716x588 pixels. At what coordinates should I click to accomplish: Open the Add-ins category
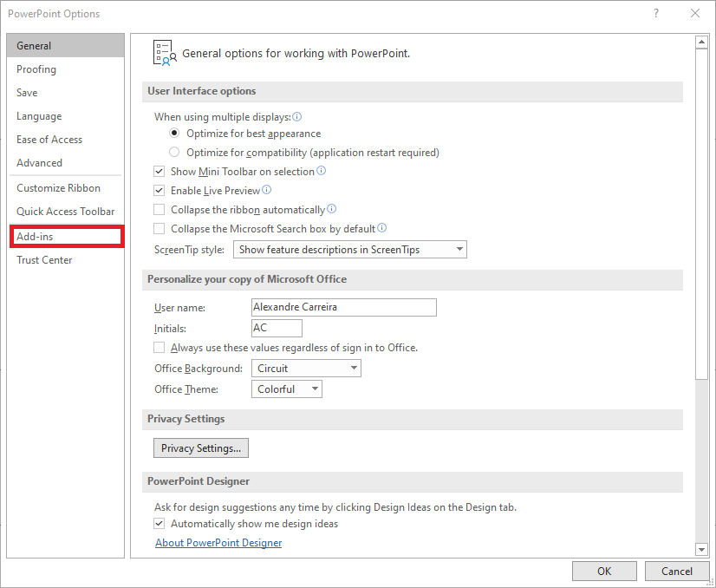click(x=66, y=237)
